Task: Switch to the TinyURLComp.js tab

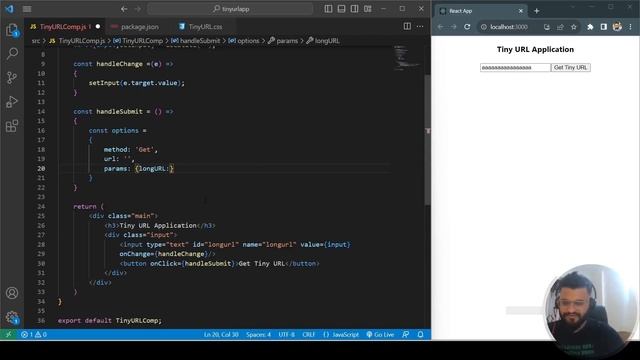Action: [65, 27]
